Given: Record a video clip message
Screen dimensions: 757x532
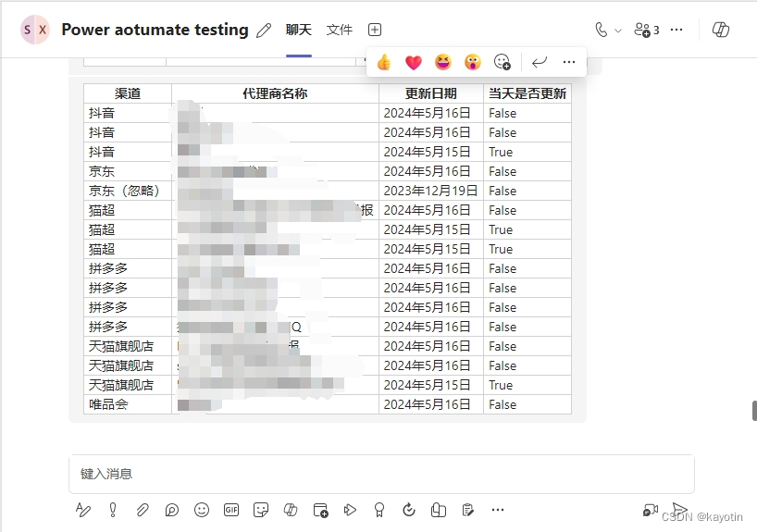Looking at the screenshot, I should pyautogui.click(x=651, y=510).
